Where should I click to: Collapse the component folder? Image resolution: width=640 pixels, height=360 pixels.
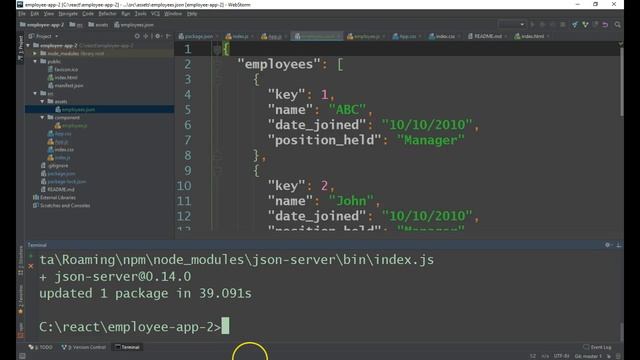42,118
